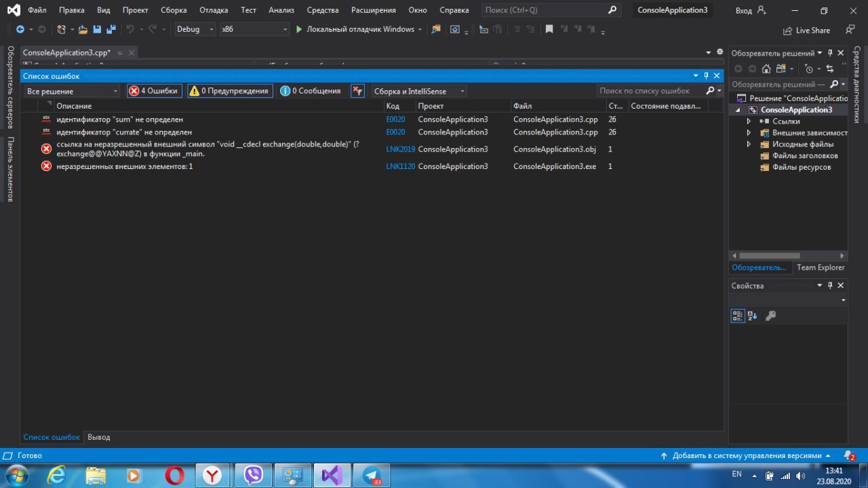868x488 pixels.
Task: Switch to the Team Explorer tab
Action: pos(821,267)
